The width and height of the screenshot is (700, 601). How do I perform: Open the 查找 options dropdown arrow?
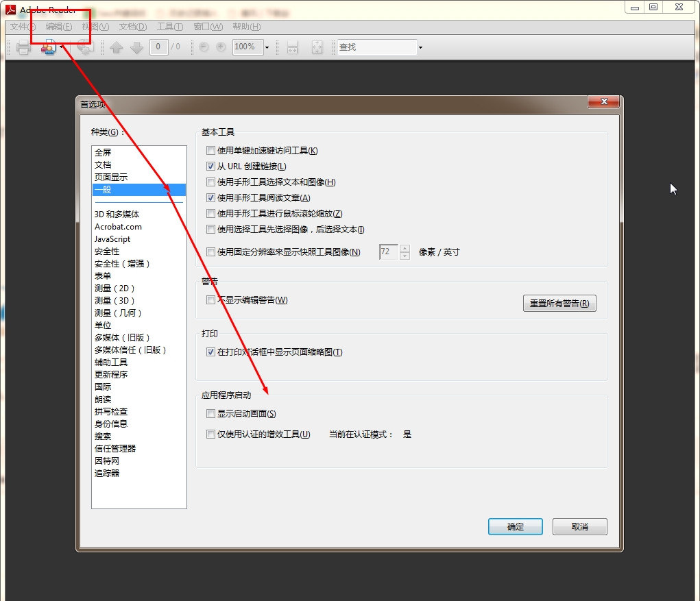[420, 47]
